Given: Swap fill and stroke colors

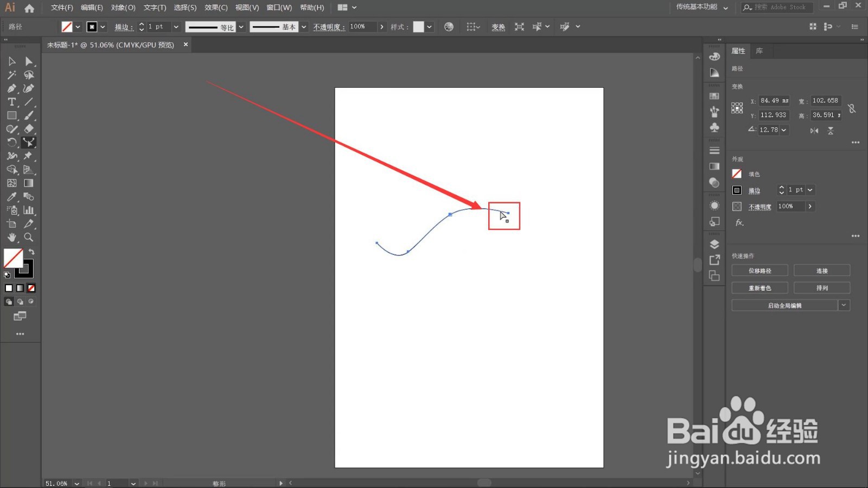Looking at the screenshot, I should (31, 252).
